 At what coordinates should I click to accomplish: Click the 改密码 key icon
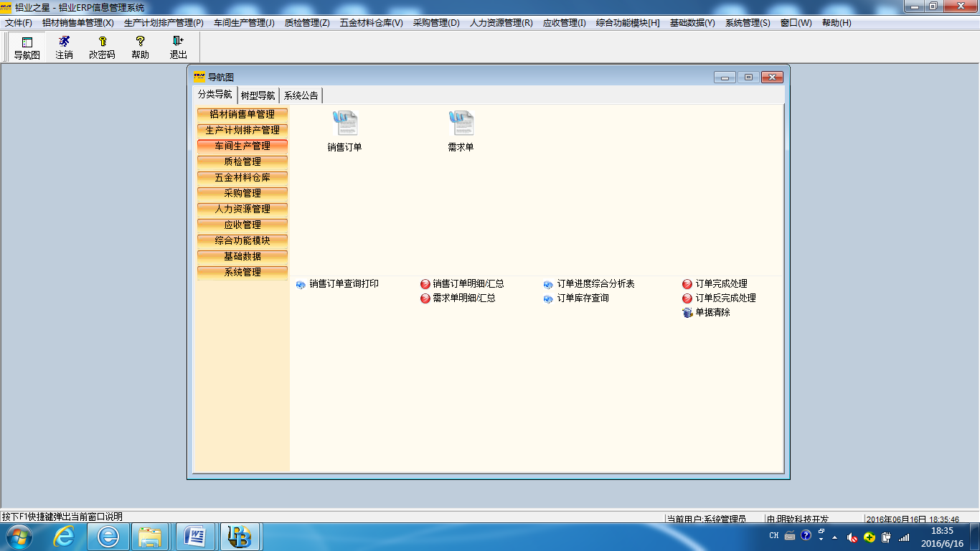102,47
